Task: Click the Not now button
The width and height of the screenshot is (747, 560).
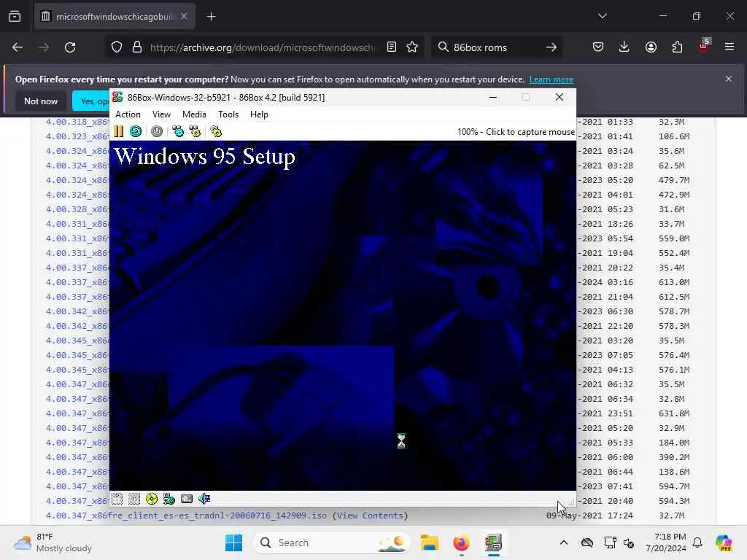Action: point(41,101)
